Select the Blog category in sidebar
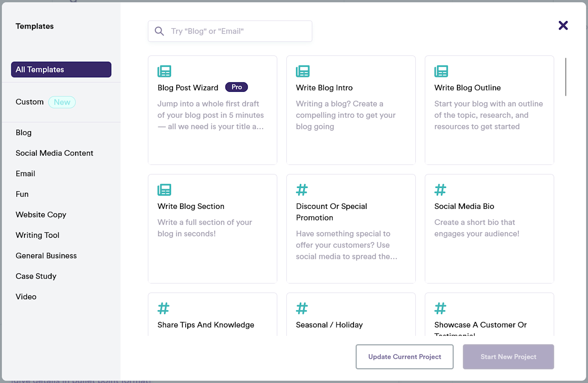 pyautogui.click(x=24, y=133)
